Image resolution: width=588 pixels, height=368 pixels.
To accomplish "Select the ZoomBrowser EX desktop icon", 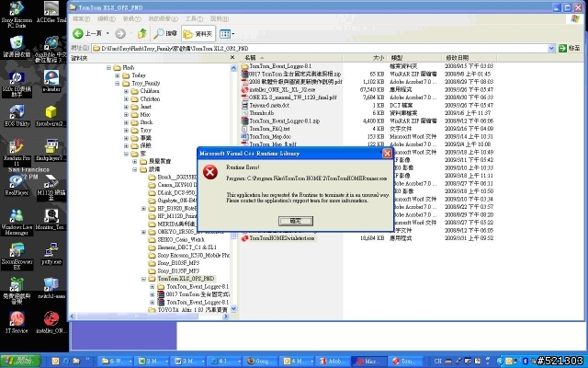I will pos(17,257).
